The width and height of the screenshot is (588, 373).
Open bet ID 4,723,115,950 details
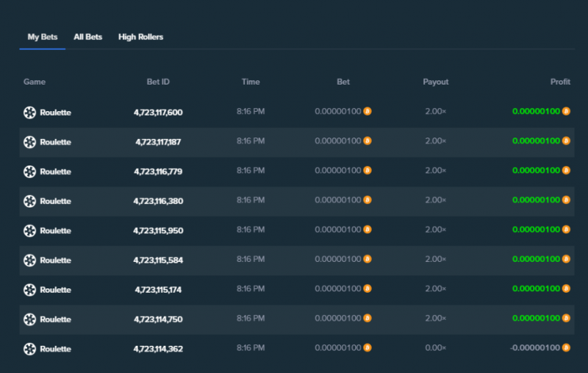click(158, 230)
